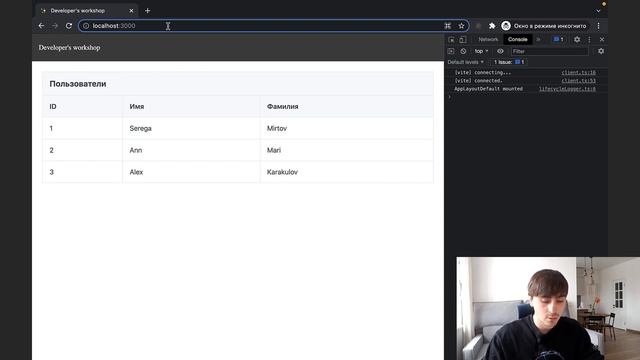Viewport: 640px width, 360px height.
Task: Toggle the device toolbar in DevTools
Action: click(x=462, y=40)
